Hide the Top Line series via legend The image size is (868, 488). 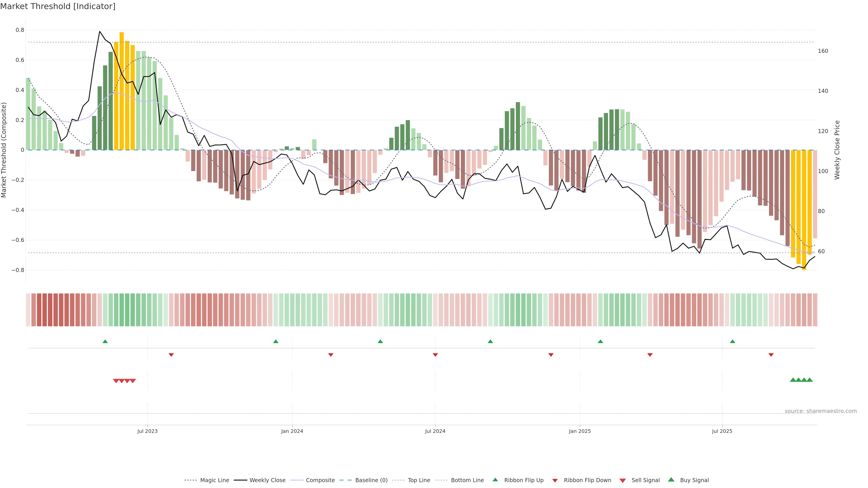[419, 480]
